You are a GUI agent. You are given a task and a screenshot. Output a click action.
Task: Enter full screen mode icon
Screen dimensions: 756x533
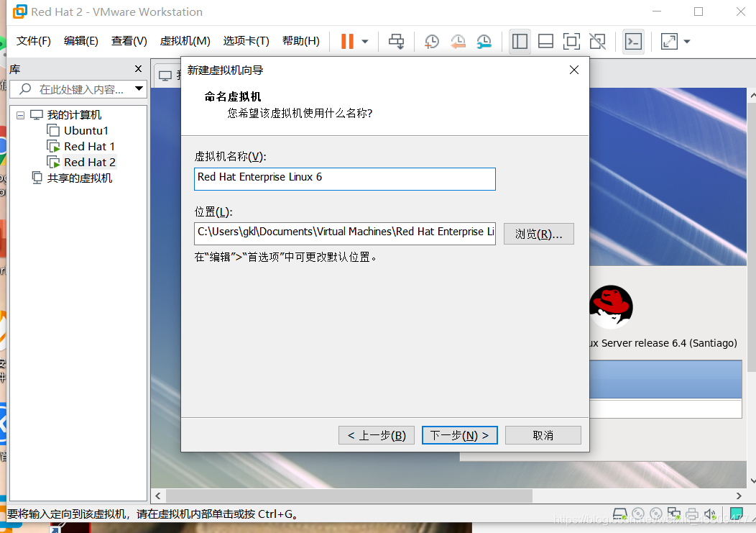pos(571,42)
